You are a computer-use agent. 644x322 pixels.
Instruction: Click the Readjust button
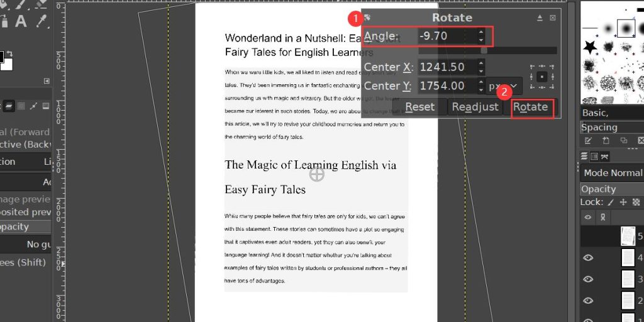tap(475, 107)
